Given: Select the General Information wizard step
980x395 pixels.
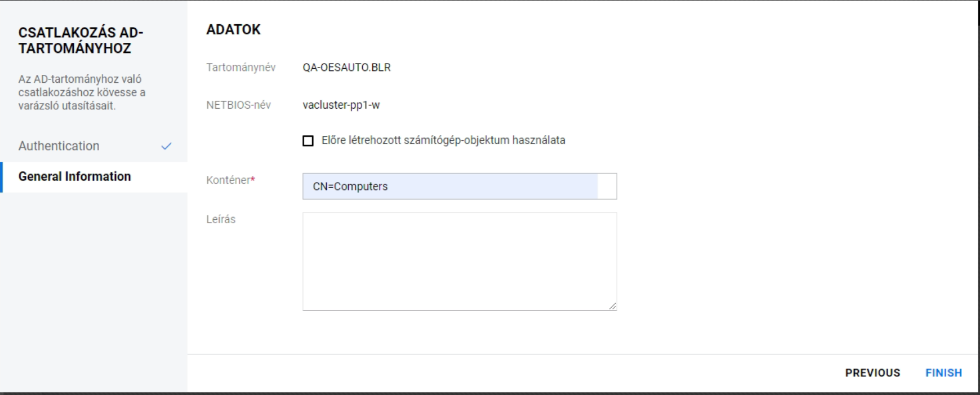Looking at the screenshot, I should [x=75, y=177].
